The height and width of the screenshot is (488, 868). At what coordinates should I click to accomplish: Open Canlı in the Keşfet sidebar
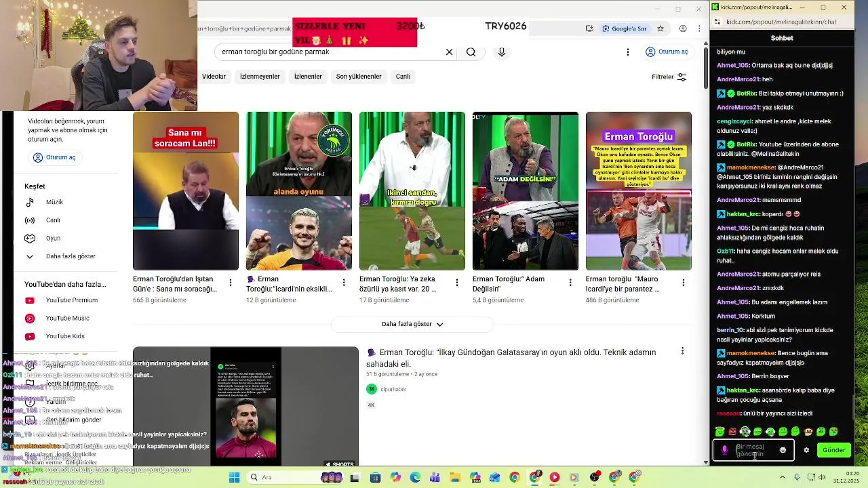(x=52, y=220)
